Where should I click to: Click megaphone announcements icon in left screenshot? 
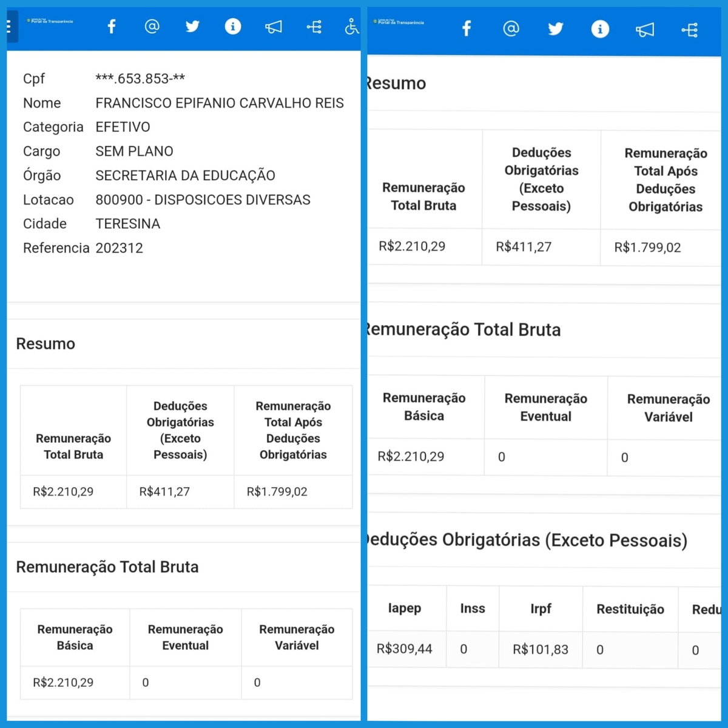(274, 27)
